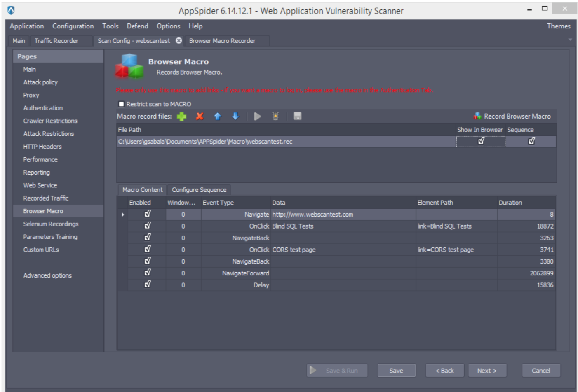Sort by the Event Type column header
This screenshot has width=578, height=392.
coord(235,203)
